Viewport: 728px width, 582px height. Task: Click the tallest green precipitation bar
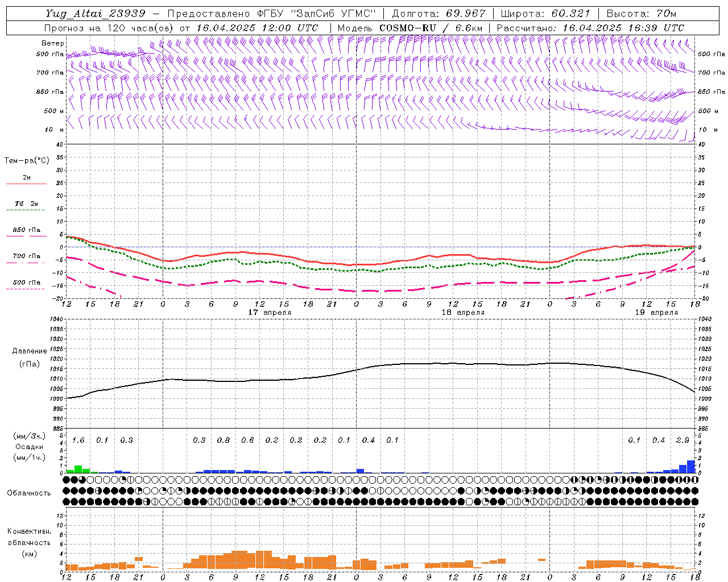[x=78, y=469]
